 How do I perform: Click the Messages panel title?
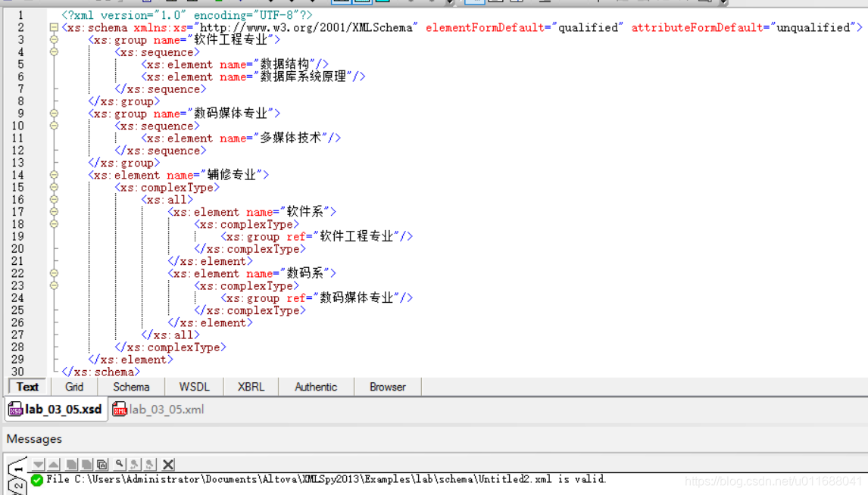click(x=34, y=439)
